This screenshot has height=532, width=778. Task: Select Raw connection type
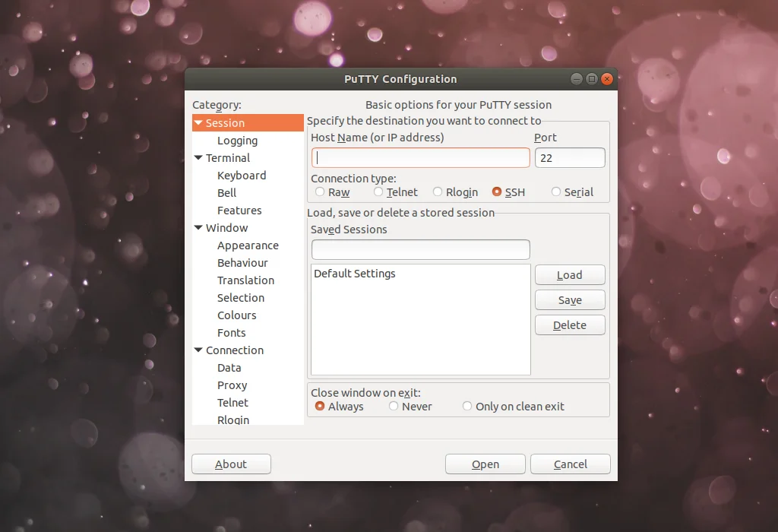[x=320, y=192]
